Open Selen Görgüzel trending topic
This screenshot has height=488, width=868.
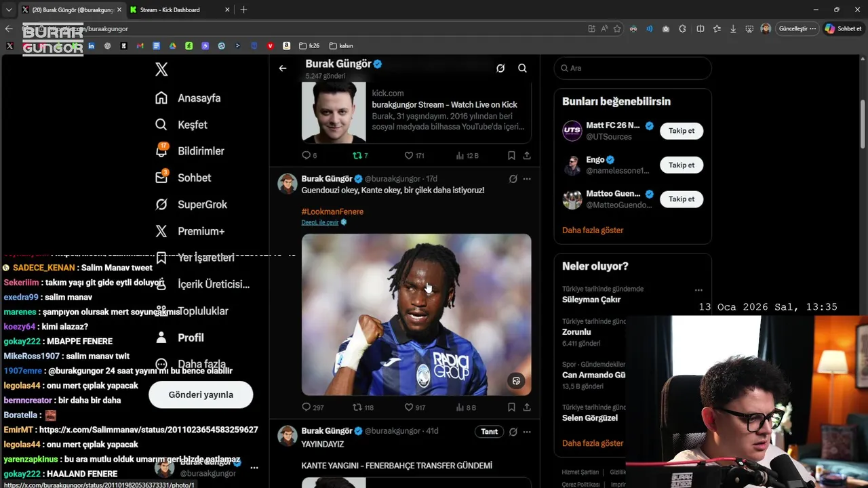click(x=590, y=418)
